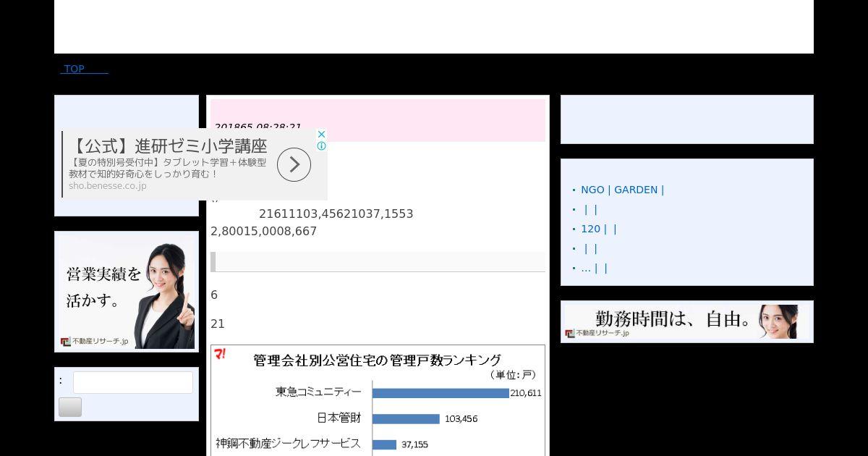Select the 日本管財 chart label
The height and width of the screenshot is (456, 868).
point(339,418)
